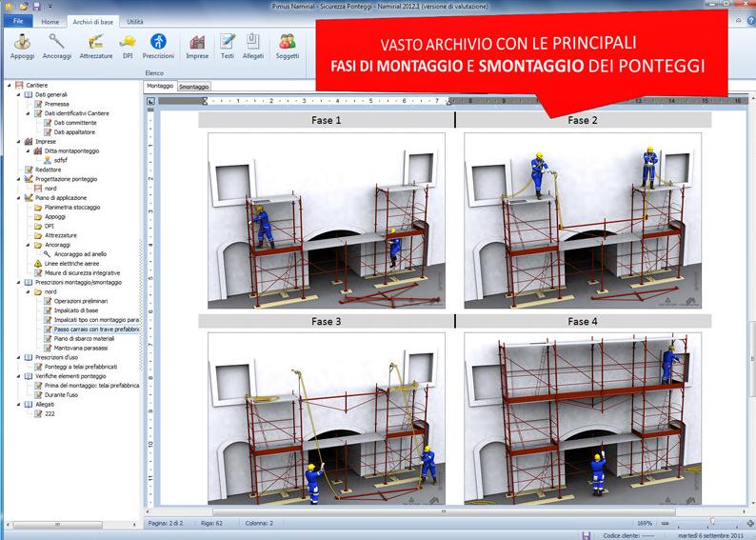Viewport: 756px width, 540px height.
Task: Open the Allegati ribbon icon
Action: pyautogui.click(x=253, y=45)
